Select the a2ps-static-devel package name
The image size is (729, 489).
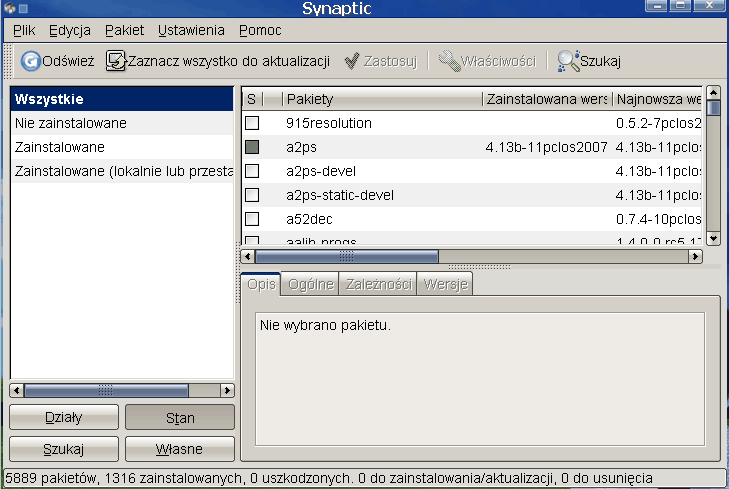click(x=340, y=195)
